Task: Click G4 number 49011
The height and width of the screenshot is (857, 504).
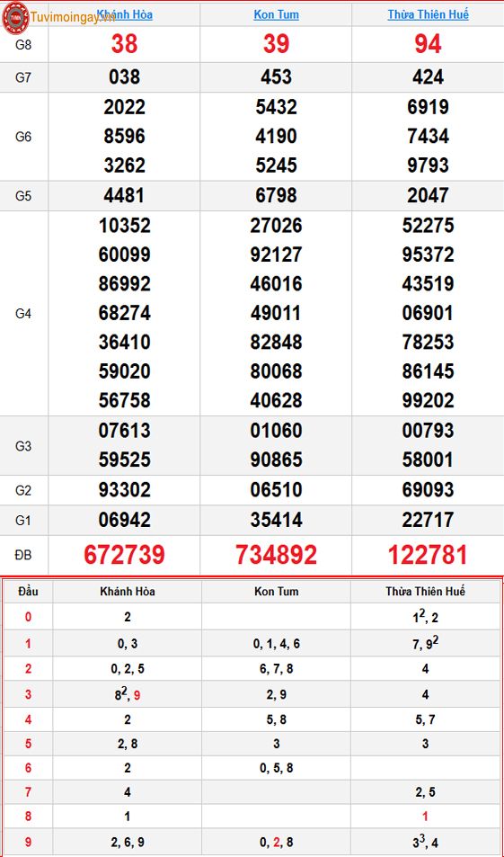Action: pyautogui.click(x=277, y=313)
